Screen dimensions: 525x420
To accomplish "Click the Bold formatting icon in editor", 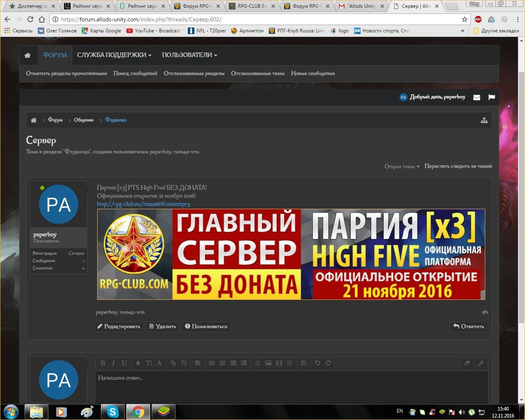I will click(x=103, y=363).
